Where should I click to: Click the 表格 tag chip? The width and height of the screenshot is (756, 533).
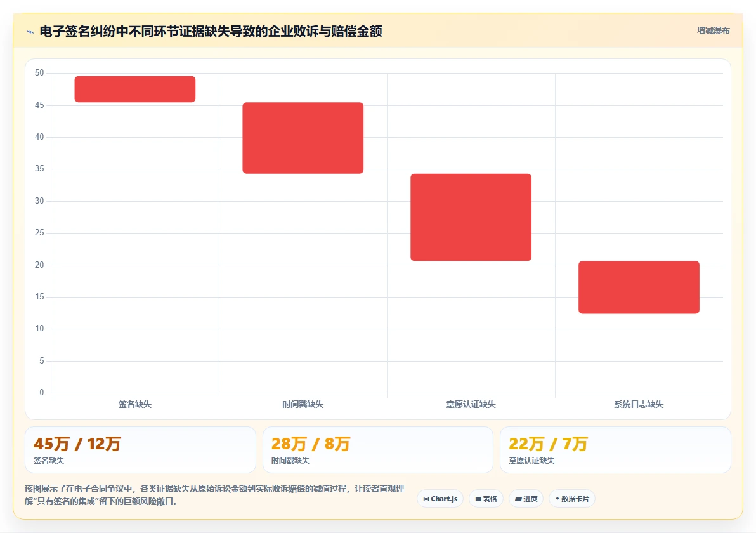coord(486,499)
